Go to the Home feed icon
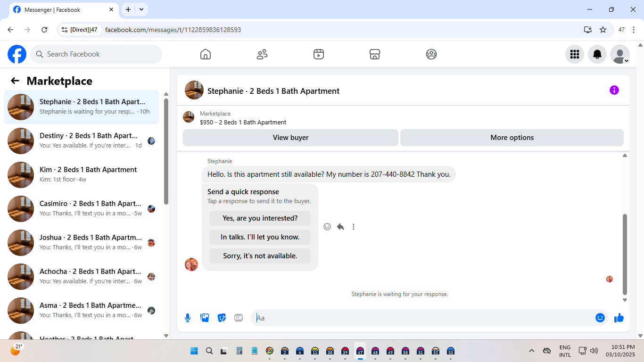 206,54
